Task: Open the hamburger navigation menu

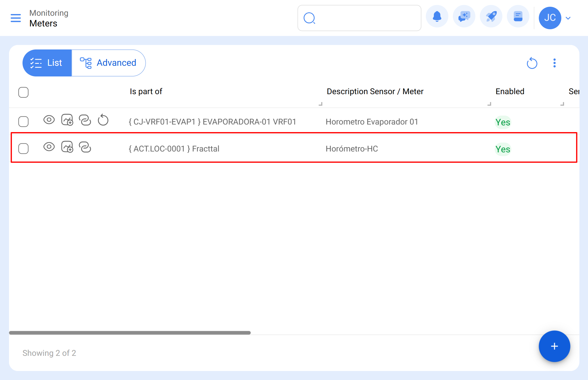Action: (x=16, y=18)
